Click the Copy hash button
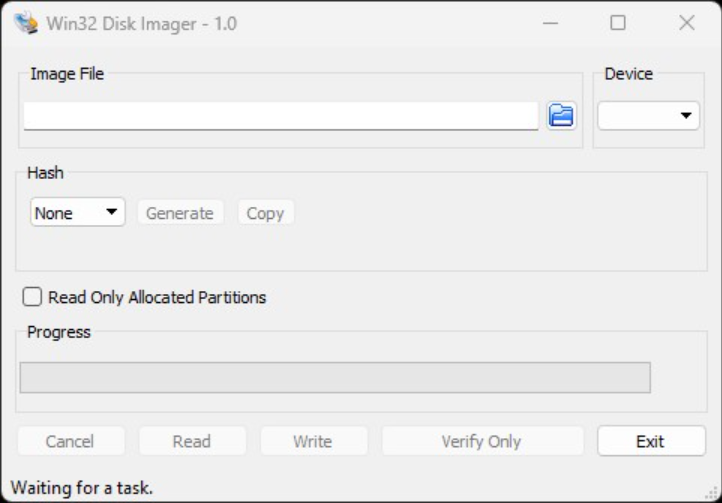The image size is (722, 503). [265, 213]
